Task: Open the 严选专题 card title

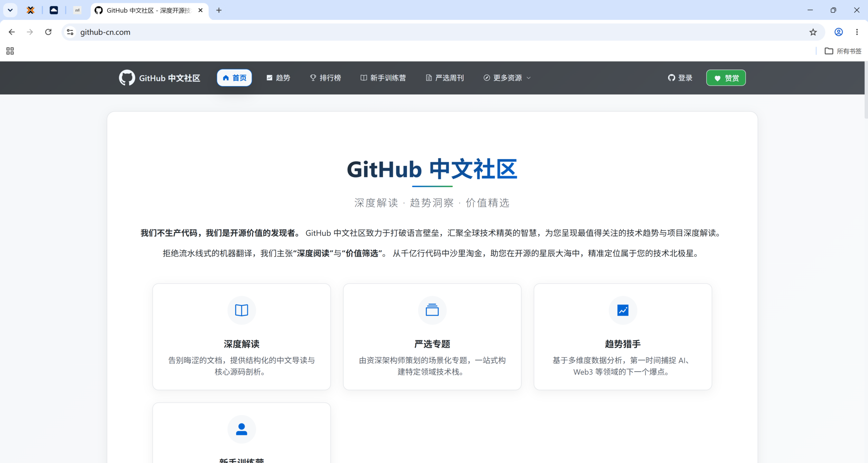Action: (432, 344)
